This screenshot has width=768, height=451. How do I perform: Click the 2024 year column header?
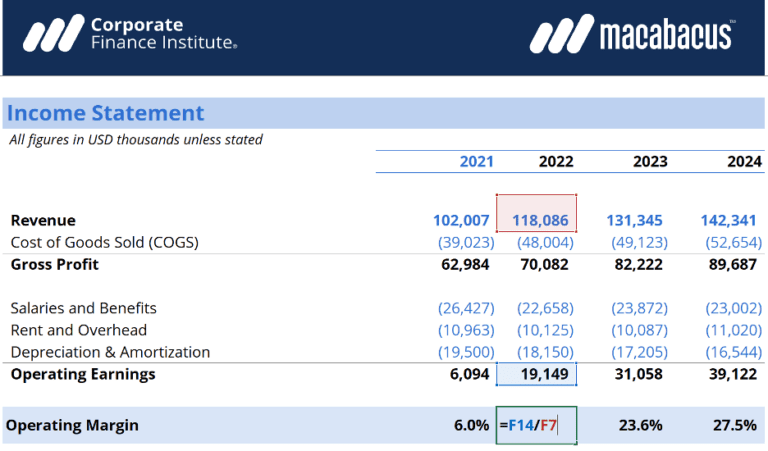point(745,161)
